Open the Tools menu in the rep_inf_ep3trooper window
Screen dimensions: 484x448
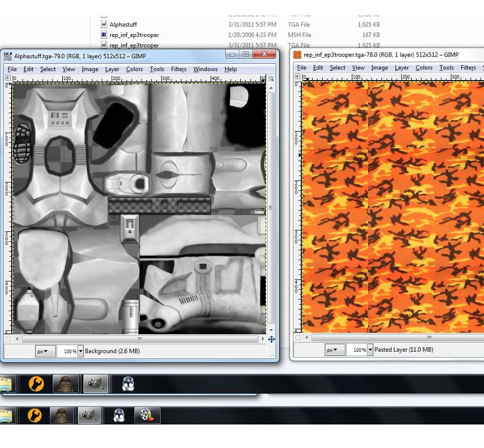pyautogui.click(x=446, y=68)
